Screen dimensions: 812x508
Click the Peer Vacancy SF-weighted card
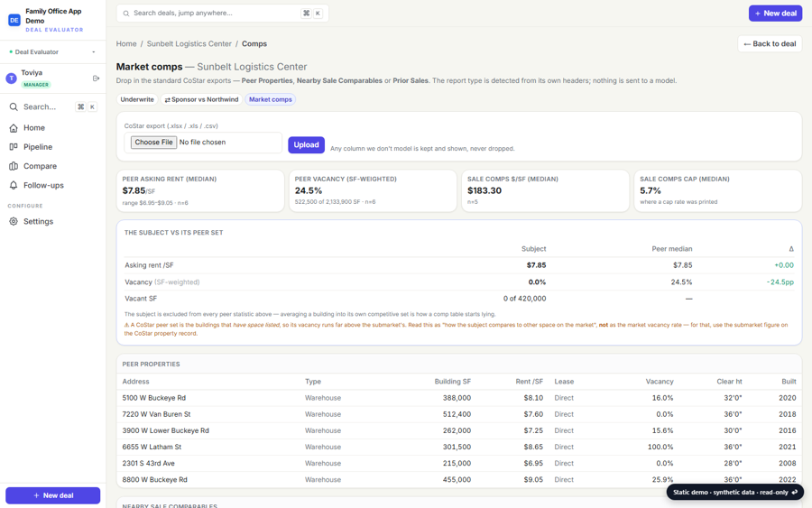tap(373, 190)
